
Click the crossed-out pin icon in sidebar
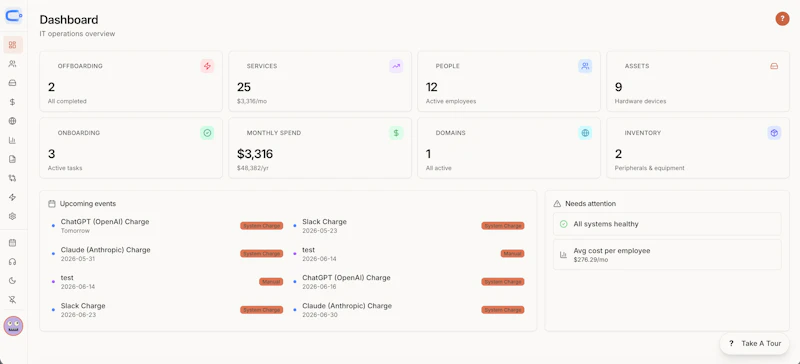pos(13,299)
